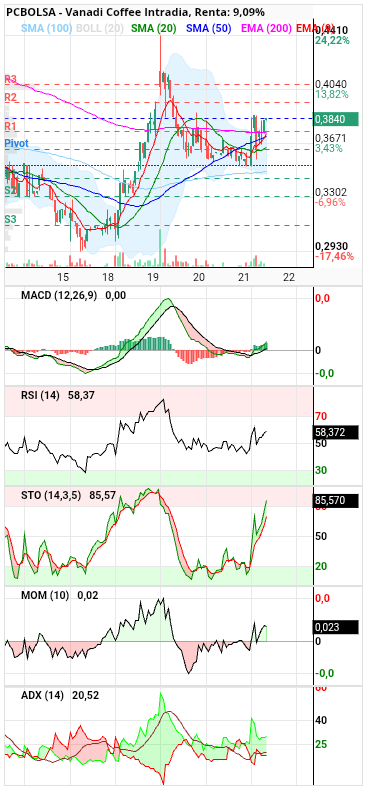The width and height of the screenshot is (367, 790).
Task: Click the current price tag 0,3840
Action: pyautogui.click(x=336, y=119)
